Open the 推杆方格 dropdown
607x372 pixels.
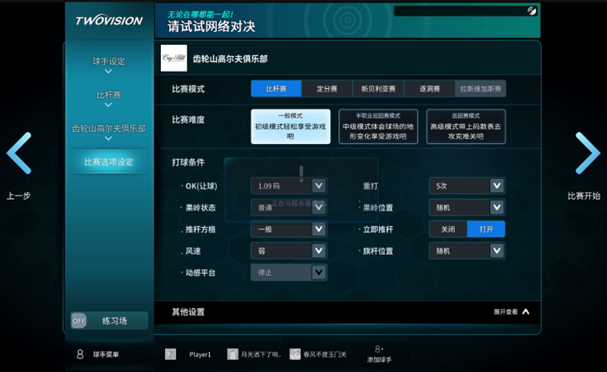(289, 229)
